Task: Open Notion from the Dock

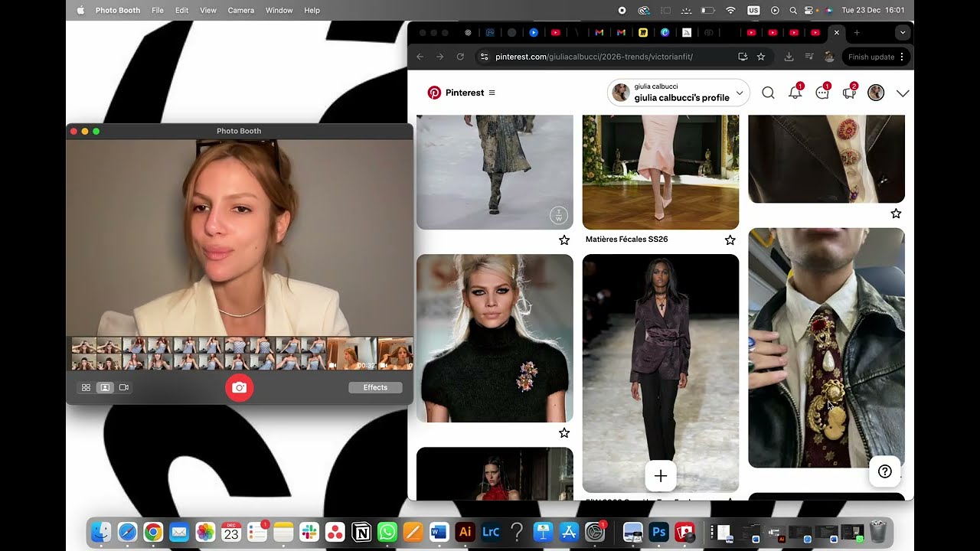Action: point(361,532)
